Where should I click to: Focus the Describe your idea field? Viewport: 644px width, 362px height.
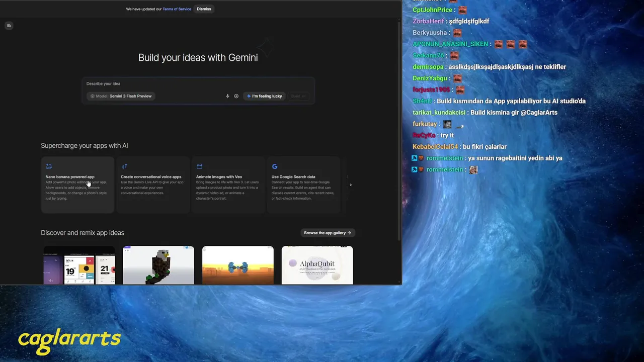(198, 83)
